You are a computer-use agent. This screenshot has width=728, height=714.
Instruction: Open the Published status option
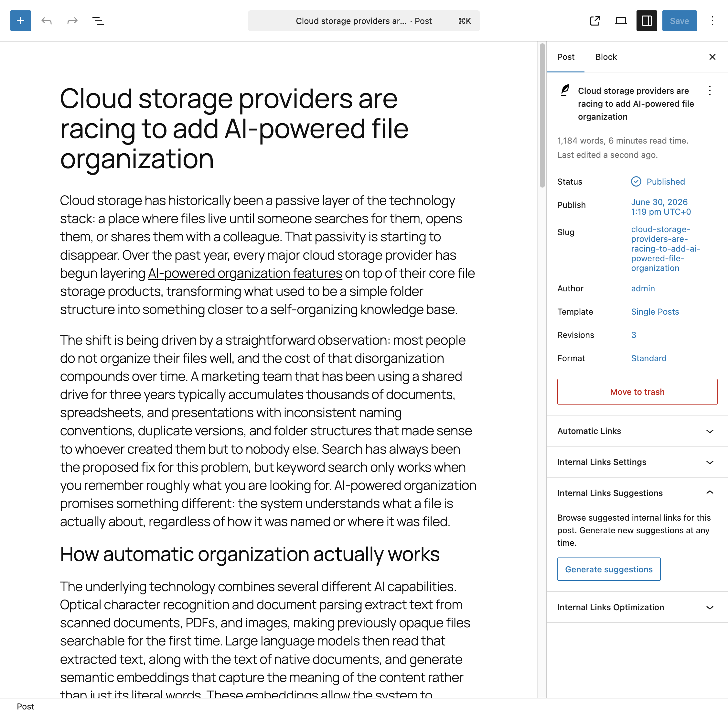coord(658,181)
